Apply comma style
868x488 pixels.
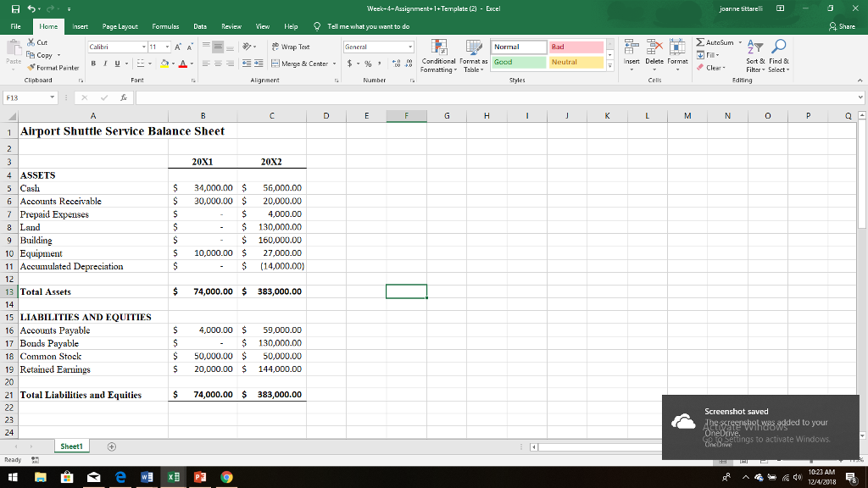(x=379, y=64)
